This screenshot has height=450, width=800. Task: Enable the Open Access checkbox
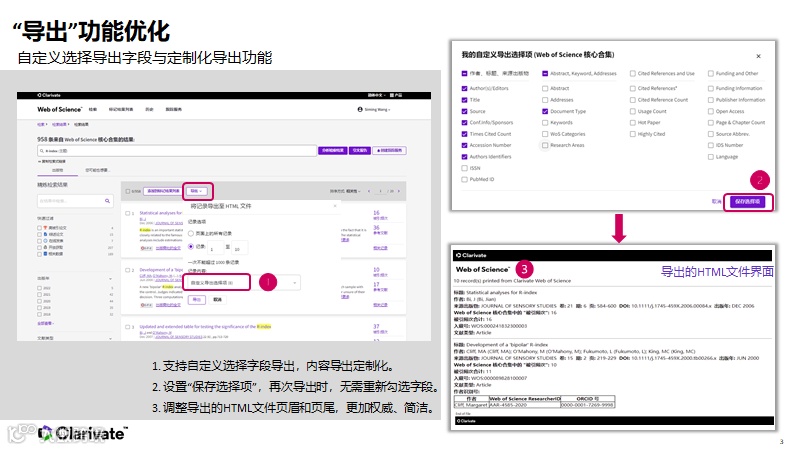[711, 111]
